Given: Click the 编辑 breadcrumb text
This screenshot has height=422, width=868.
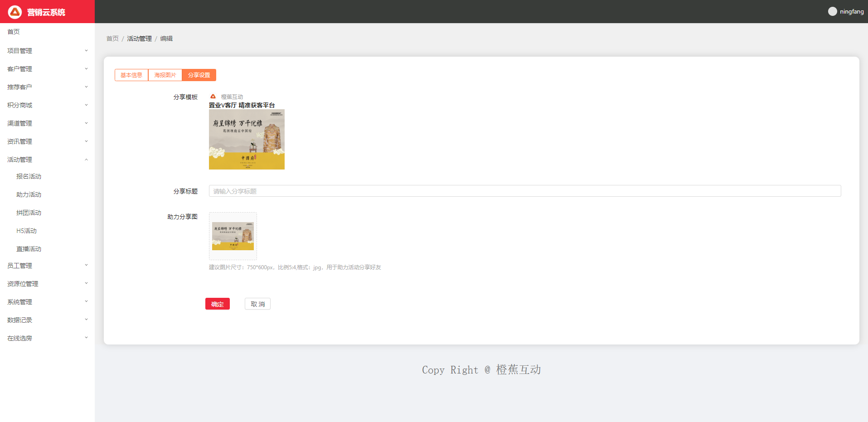Looking at the screenshot, I should [166, 39].
